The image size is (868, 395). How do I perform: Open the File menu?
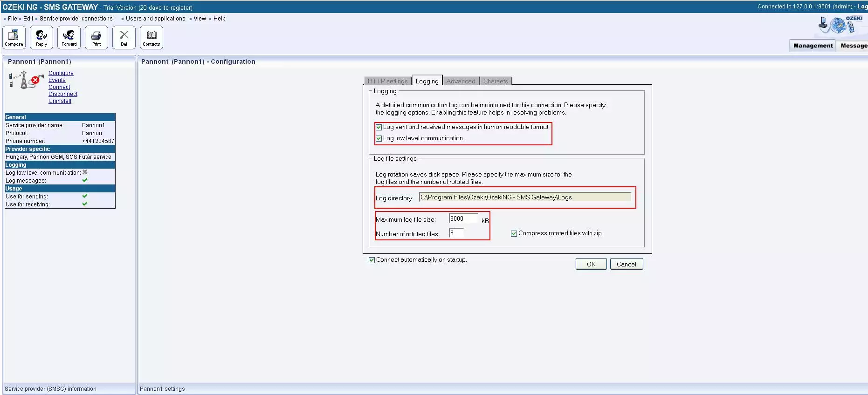[12, 19]
